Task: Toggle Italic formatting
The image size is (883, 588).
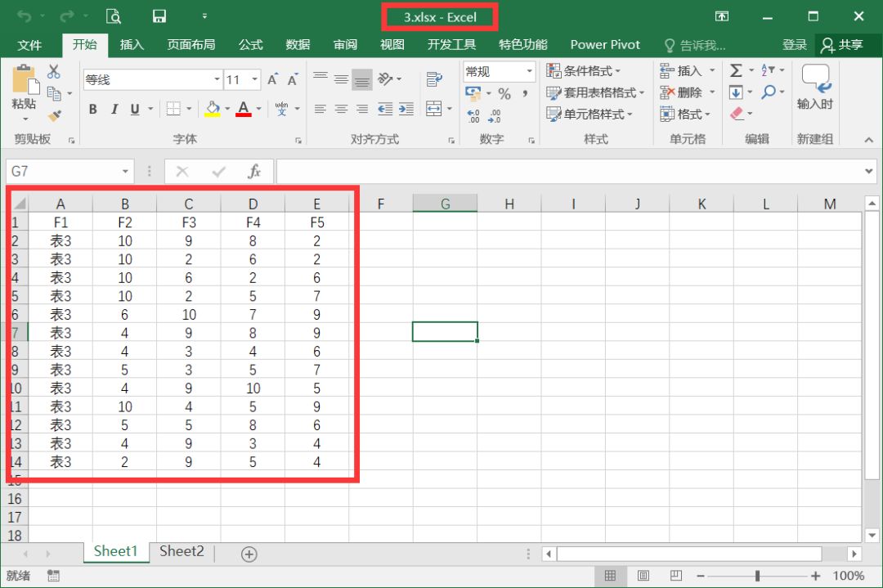Action: 114,110
